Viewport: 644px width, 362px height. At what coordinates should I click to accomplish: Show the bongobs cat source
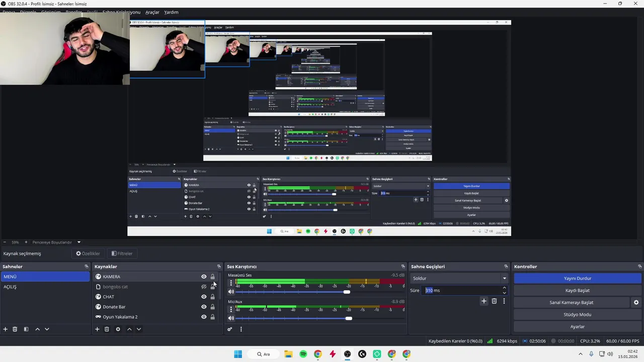pos(204,287)
